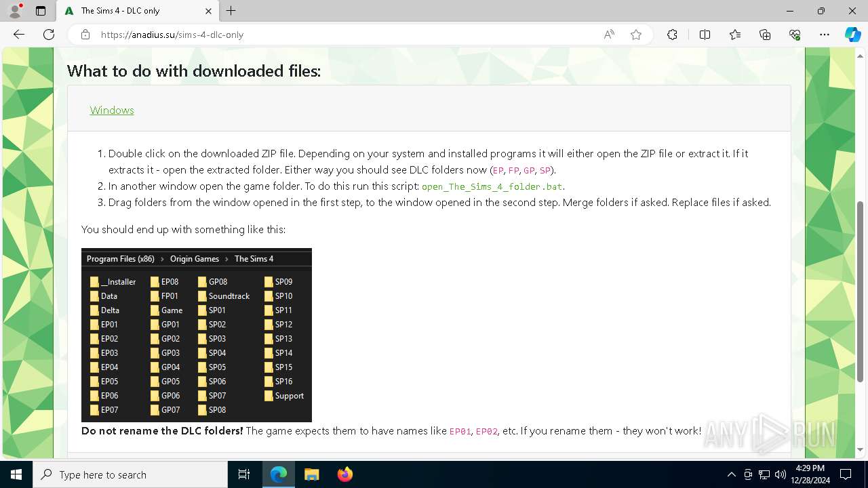Open the Copilot sidebar icon

point(852,35)
